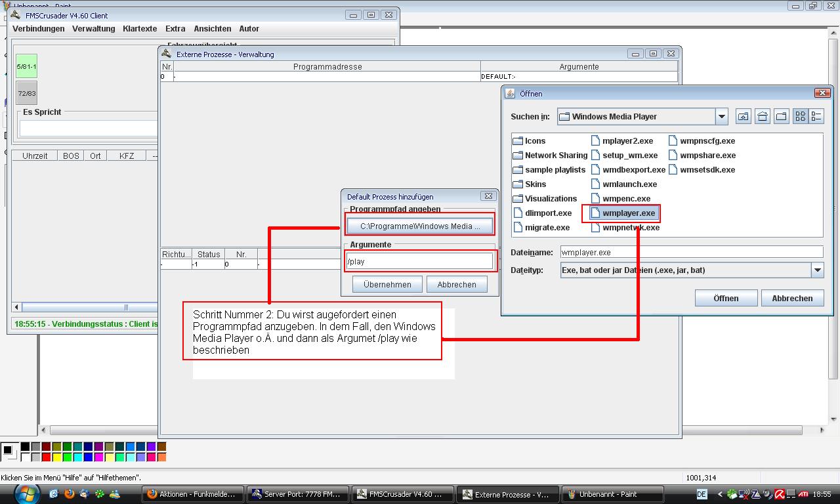Click the Argumente text field containing /play
The height and width of the screenshot is (504, 840).
click(x=419, y=261)
